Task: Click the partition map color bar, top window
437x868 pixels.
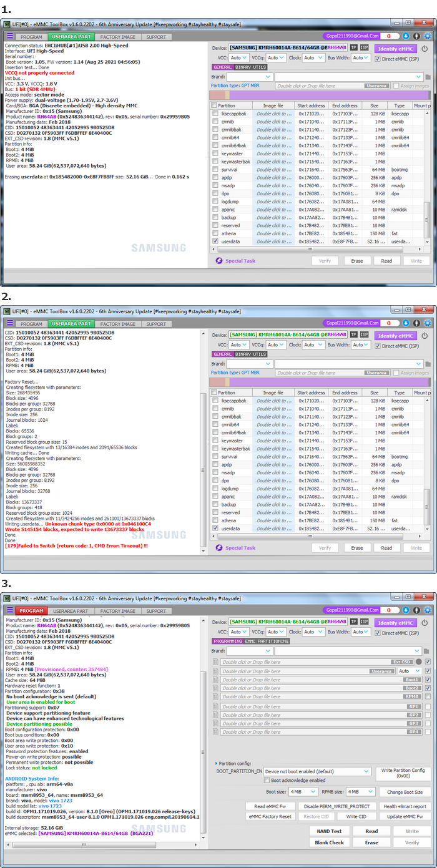Action: [x=320, y=95]
